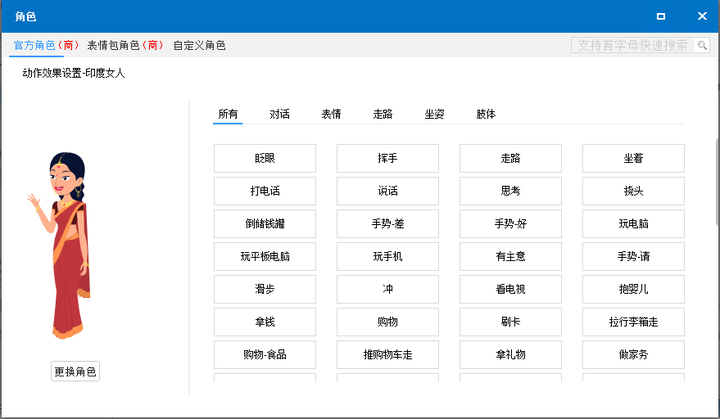The image size is (720, 419).
Task: Choose the 说话 action
Action: [x=388, y=191]
